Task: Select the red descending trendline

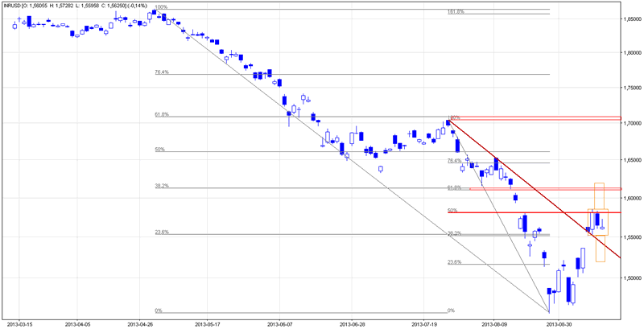Action: (x=535, y=189)
